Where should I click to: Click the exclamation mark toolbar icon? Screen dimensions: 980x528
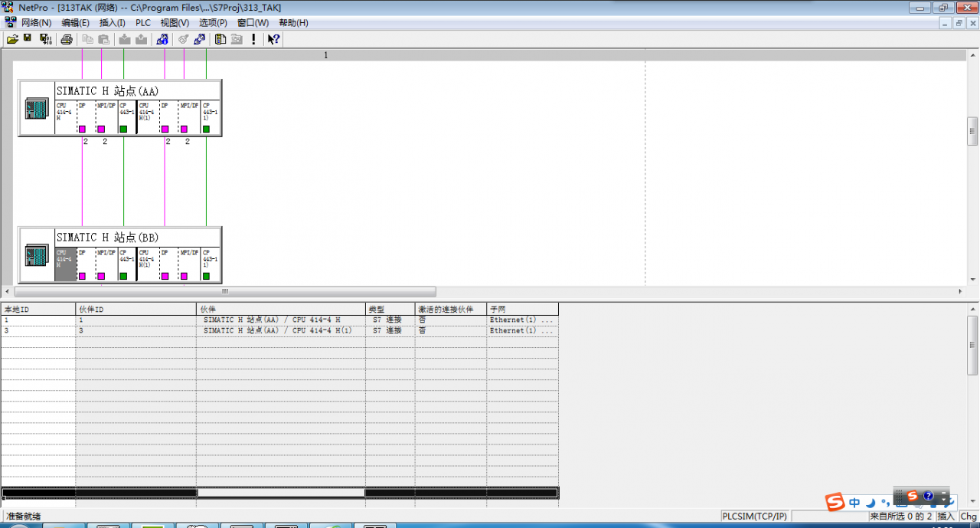(253, 39)
